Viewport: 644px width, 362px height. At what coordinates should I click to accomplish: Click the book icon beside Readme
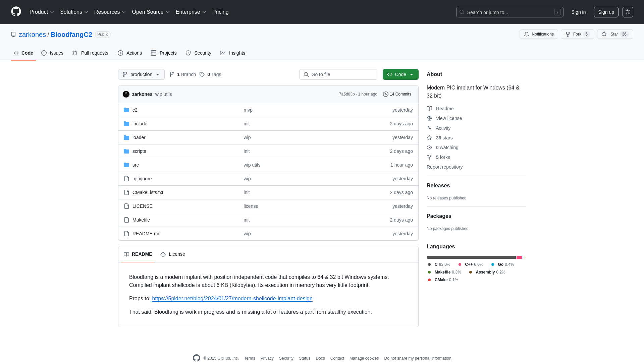point(429,109)
